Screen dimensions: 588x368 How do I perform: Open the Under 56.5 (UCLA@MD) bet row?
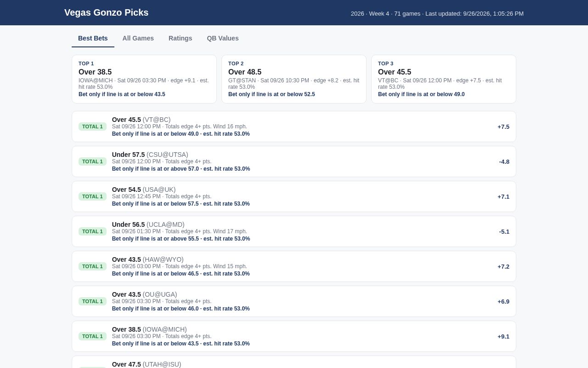[294, 231]
